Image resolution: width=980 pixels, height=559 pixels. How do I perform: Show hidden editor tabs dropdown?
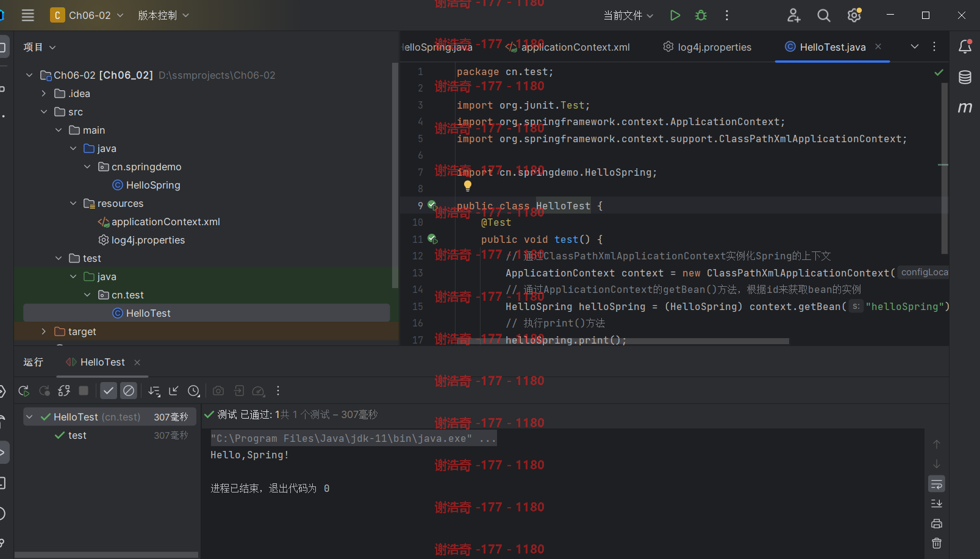[914, 46]
